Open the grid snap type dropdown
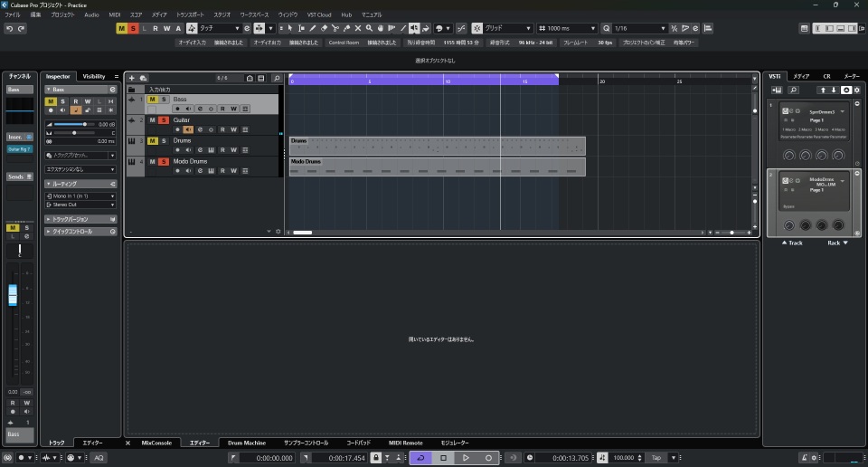The image size is (868, 467). [507, 29]
